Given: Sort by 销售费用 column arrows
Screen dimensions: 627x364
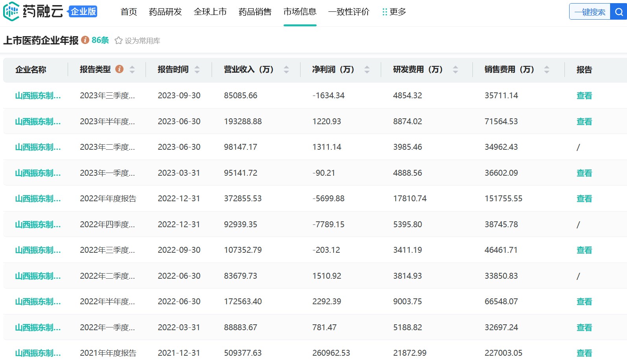Looking at the screenshot, I should point(547,70).
